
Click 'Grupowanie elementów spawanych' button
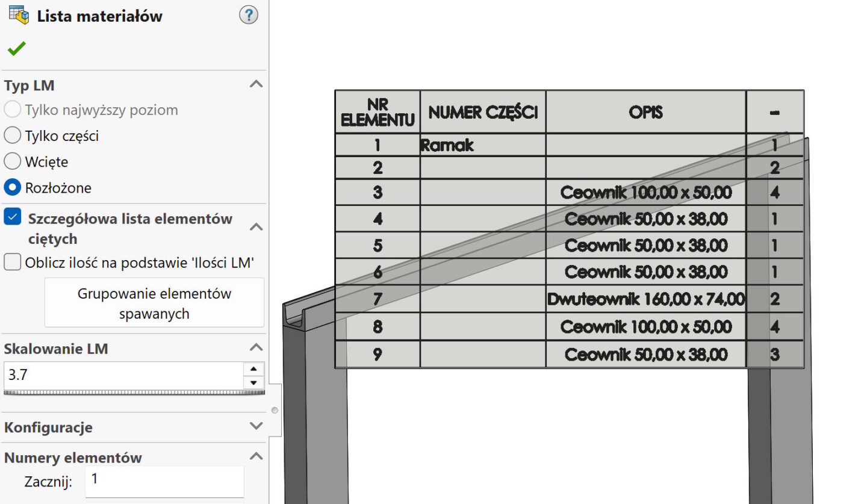coord(154,303)
